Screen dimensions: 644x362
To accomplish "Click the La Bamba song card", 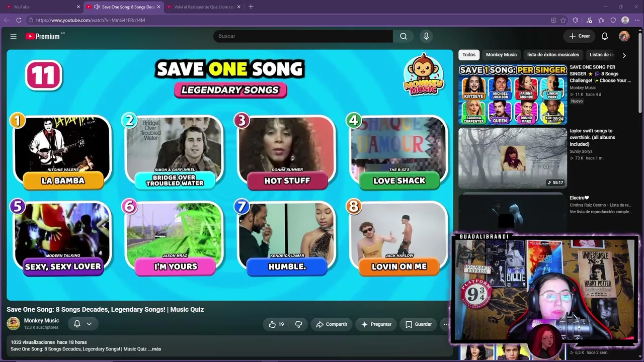I will (x=62, y=153).
